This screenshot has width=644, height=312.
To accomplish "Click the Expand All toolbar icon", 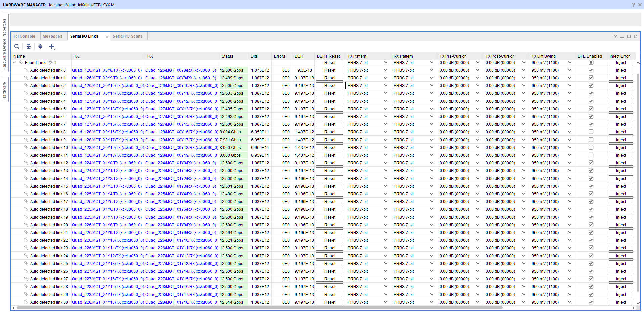I will pos(40,46).
